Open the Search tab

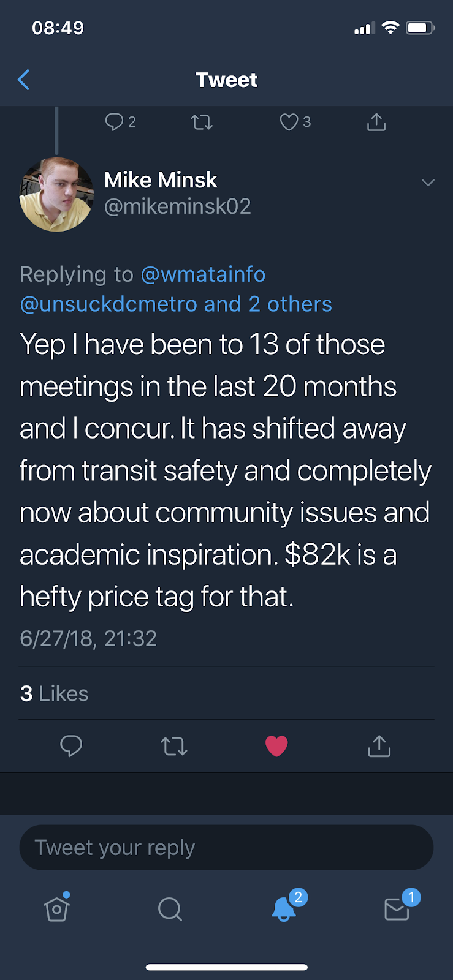[170, 909]
